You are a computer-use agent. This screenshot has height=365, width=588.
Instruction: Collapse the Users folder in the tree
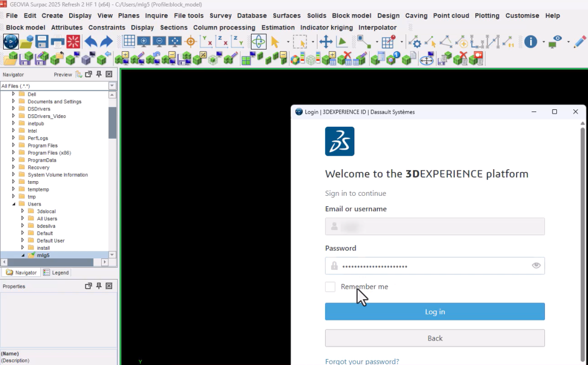click(x=14, y=204)
